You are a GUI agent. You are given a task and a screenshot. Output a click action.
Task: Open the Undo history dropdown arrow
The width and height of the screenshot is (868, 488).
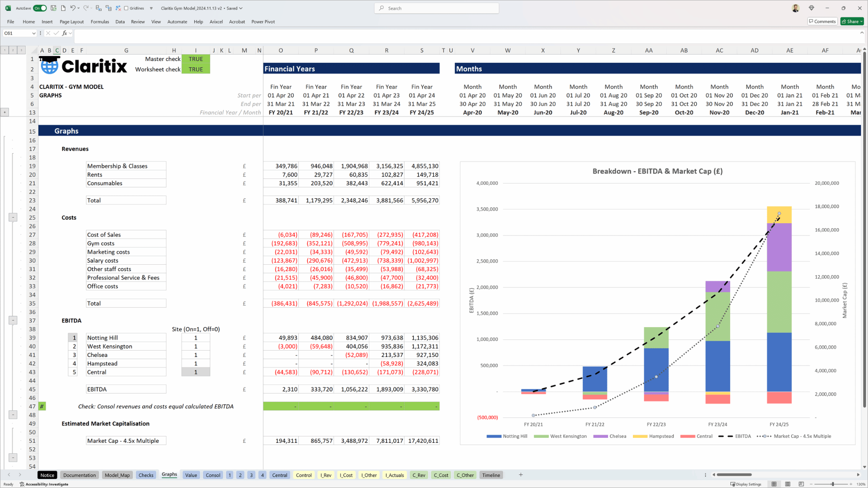click(x=79, y=8)
